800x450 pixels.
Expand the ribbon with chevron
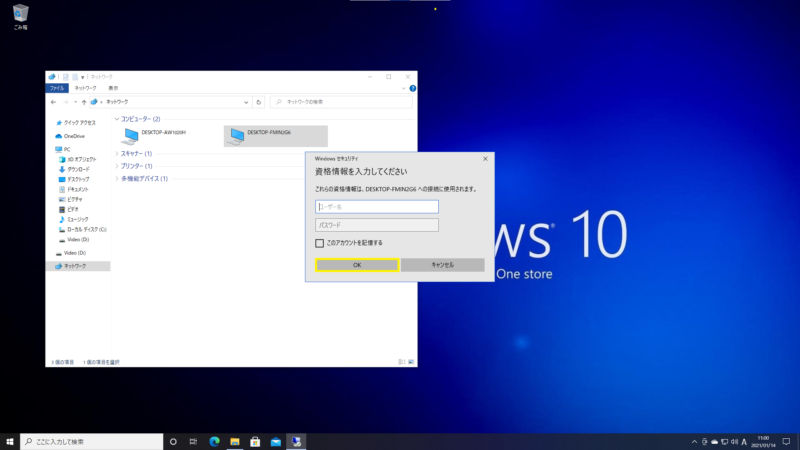(x=404, y=88)
